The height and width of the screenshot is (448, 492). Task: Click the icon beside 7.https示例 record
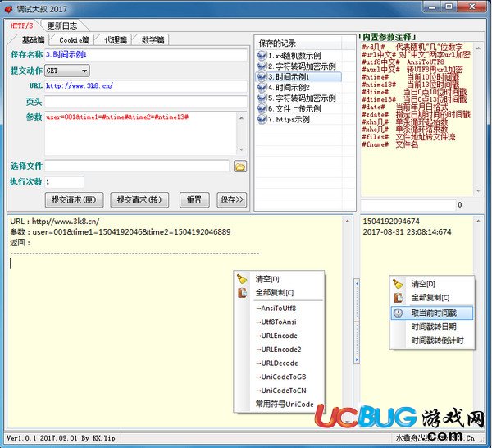pyautogui.click(x=262, y=120)
